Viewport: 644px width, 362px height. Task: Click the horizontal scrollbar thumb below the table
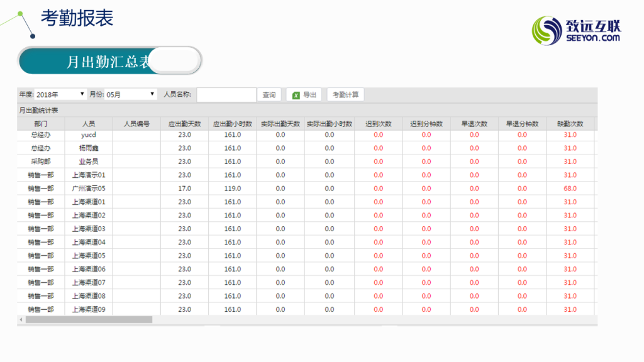88,320
